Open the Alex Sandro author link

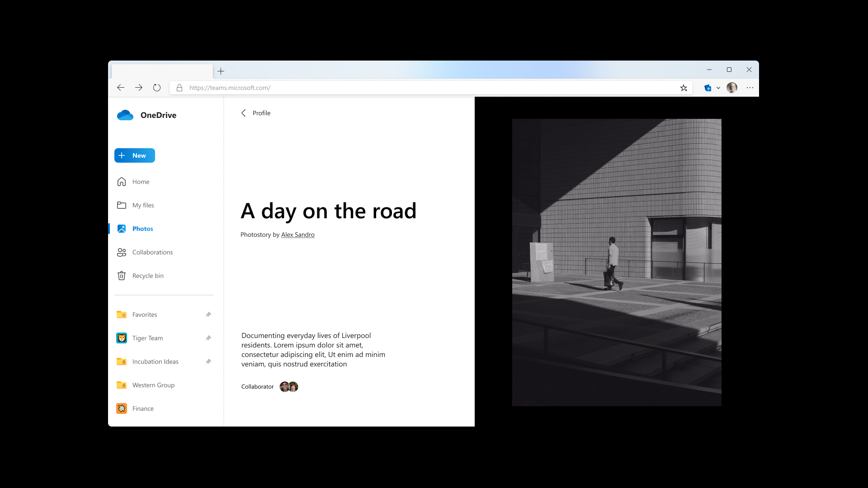click(297, 235)
